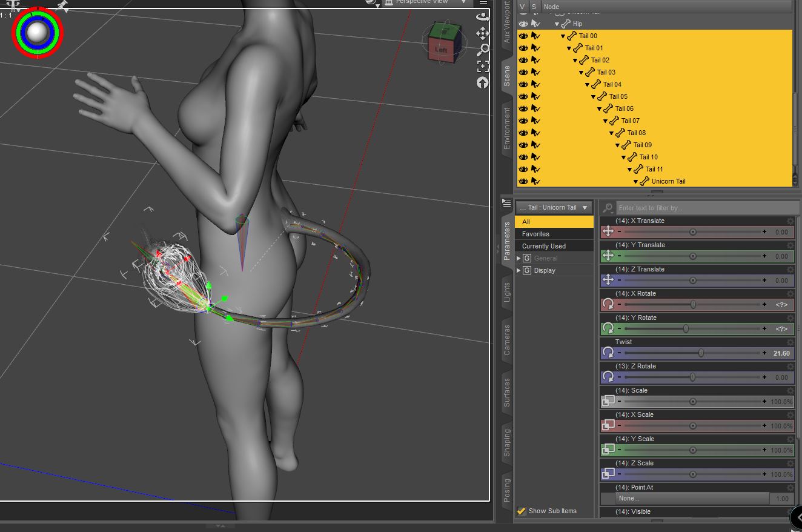This screenshot has width=802, height=532.
Task: Click the bone icon beside Tail 05
Action: pyautogui.click(x=602, y=96)
